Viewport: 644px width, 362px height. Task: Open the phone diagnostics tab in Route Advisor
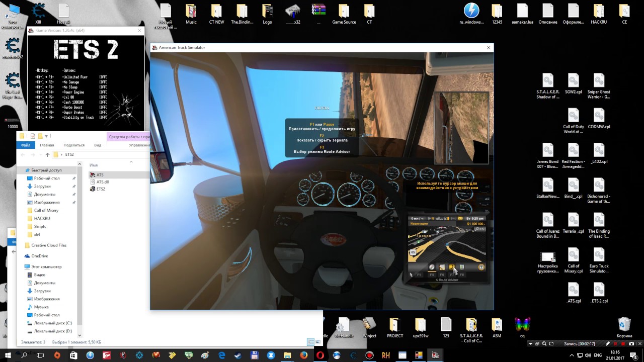coord(452,267)
